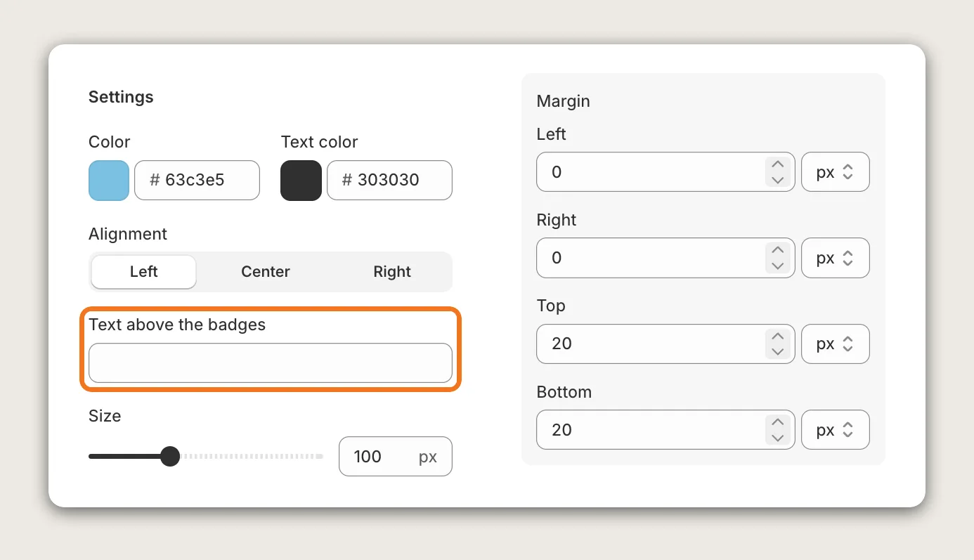Screen dimensions: 974x560
Task: Increase the Top margin value
Action: pyautogui.click(x=777, y=337)
